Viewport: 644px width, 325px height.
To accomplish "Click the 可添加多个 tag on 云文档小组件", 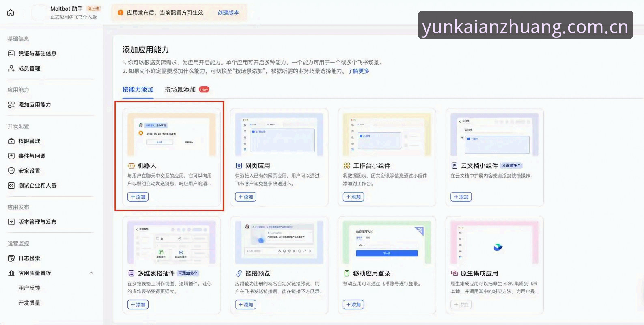I will coord(511,166).
